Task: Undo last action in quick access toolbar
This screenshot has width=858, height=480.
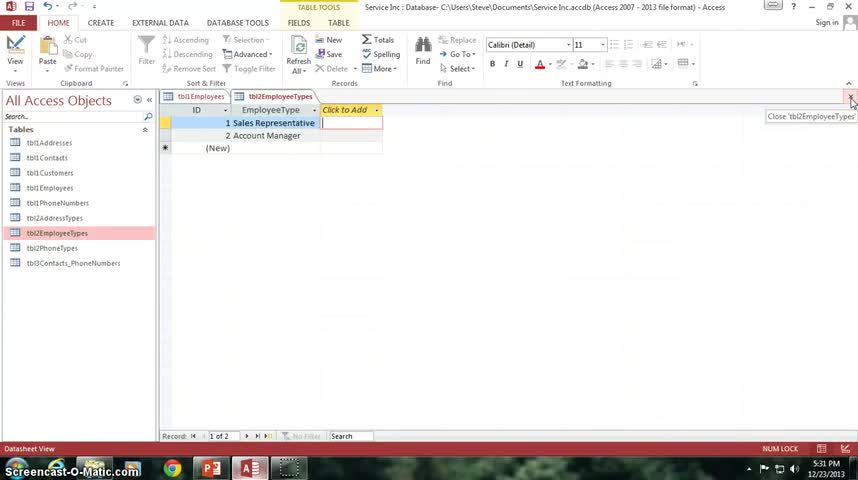Action: coord(48,7)
